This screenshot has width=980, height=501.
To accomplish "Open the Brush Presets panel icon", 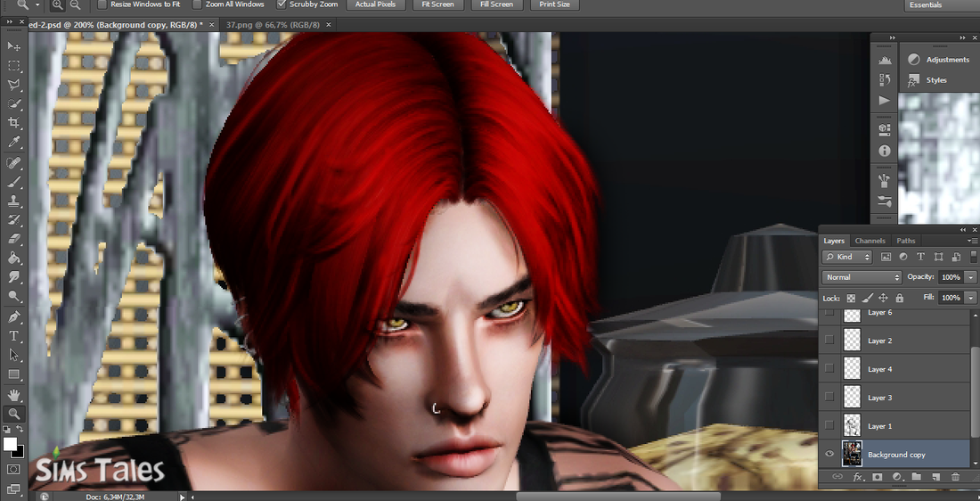I will [884, 201].
